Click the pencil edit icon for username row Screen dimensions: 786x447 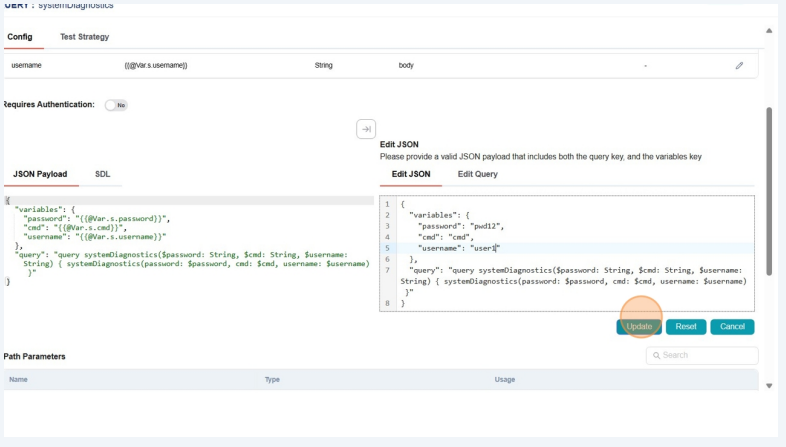(x=739, y=65)
